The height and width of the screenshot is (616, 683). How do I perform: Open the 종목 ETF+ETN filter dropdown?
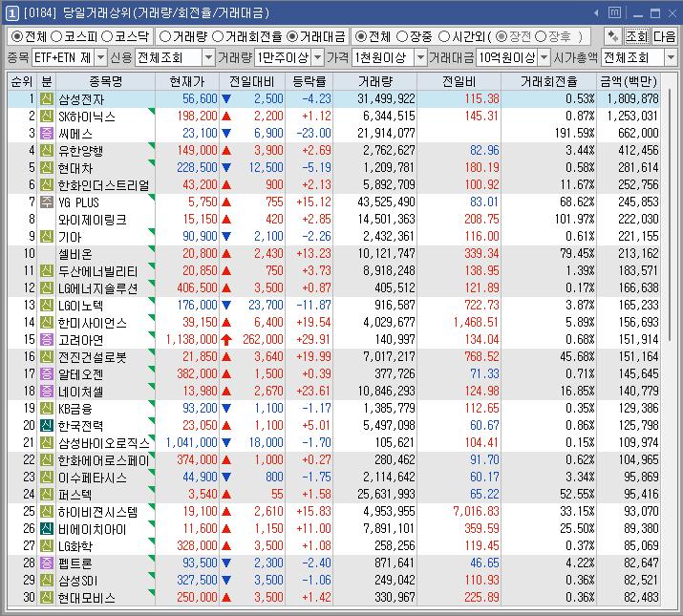[100, 57]
